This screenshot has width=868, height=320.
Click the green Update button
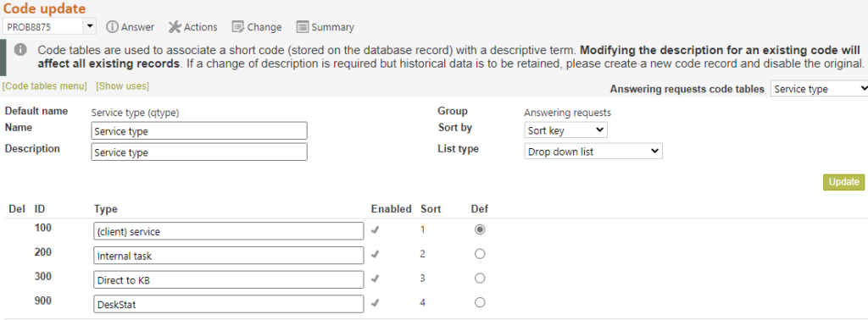[x=843, y=182]
